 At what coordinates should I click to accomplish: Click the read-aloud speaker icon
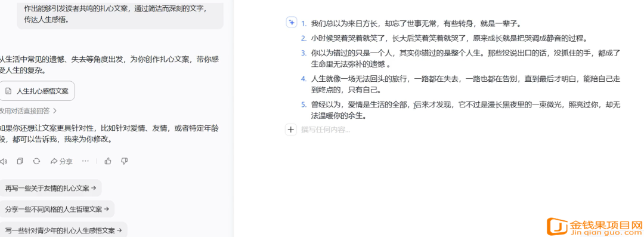[3, 161]
